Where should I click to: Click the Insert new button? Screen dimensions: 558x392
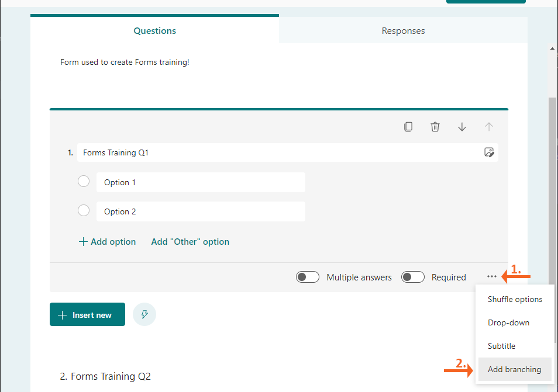[88, 314]
